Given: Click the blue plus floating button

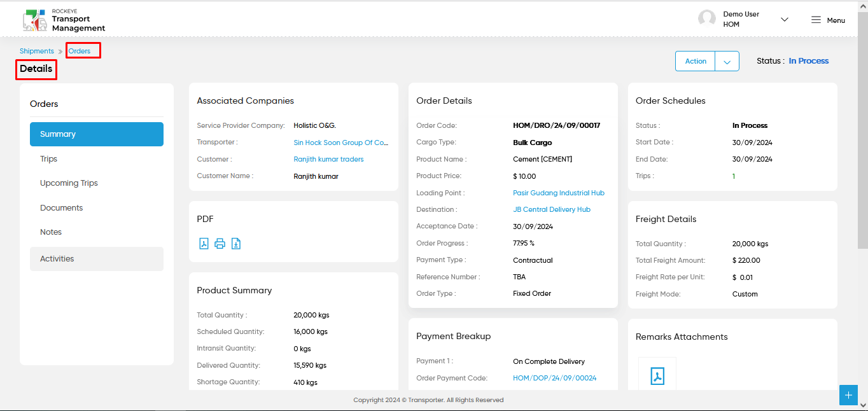Looking at the screenshot, I should point(848,395).
